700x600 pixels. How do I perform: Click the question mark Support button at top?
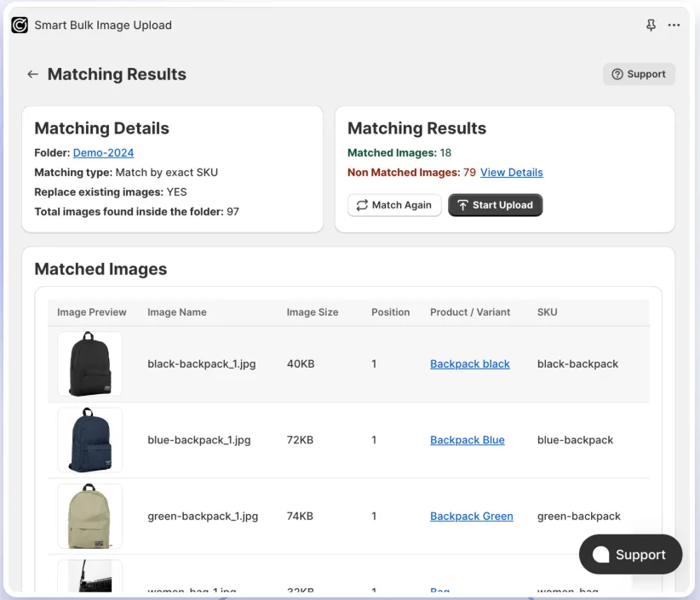639,74
